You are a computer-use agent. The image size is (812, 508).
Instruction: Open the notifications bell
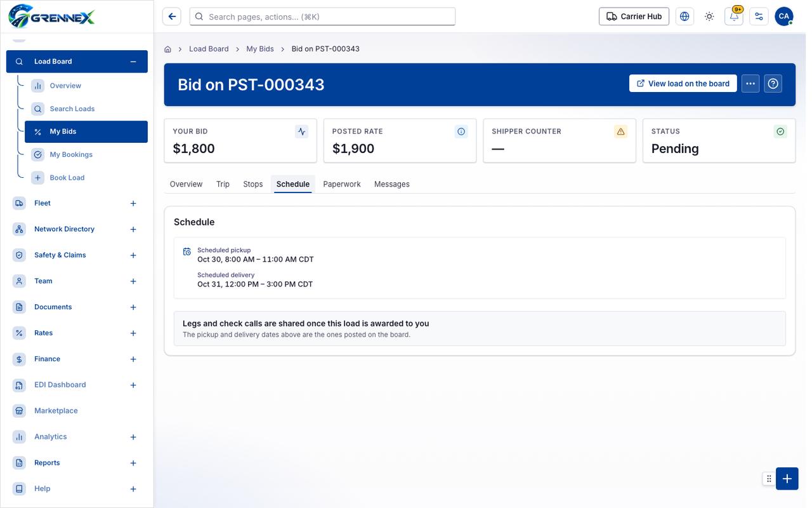[734, 17]
